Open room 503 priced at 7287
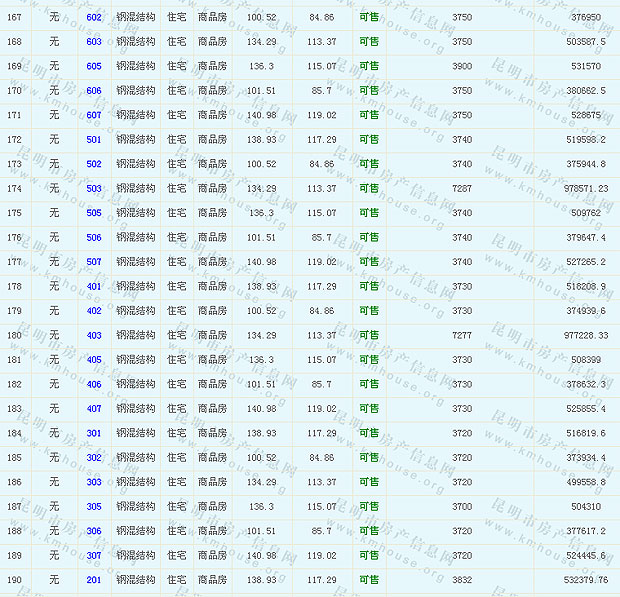 click(94, 188)
